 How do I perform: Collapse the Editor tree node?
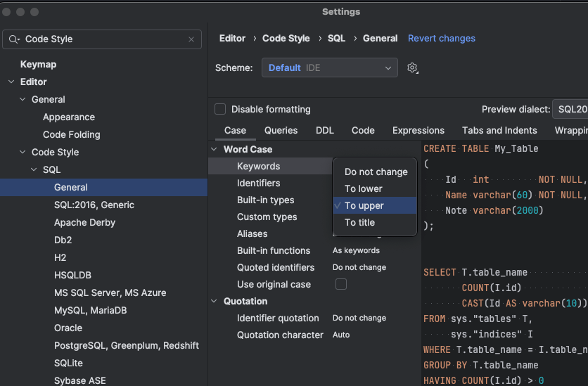(x=12, y=82)
